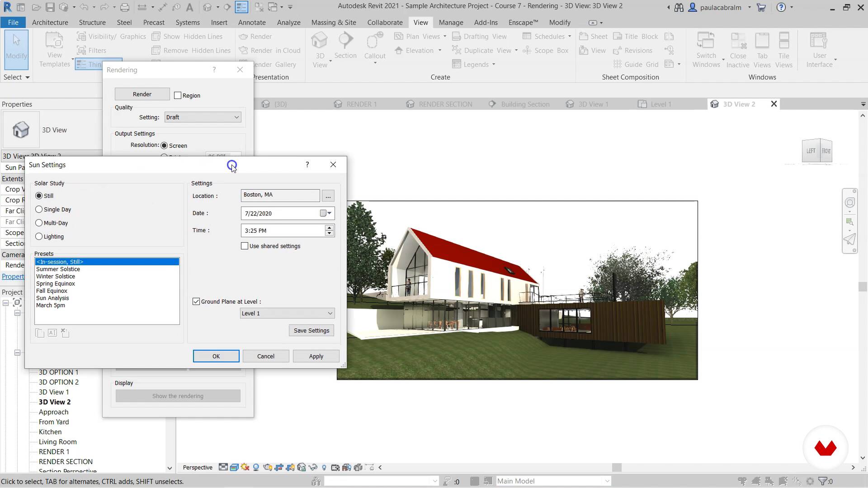This screenshot has width=868, height=488.
Task: Click Tab Views ribbon icon
Action: pyautogui.click(x=762, y=50)
